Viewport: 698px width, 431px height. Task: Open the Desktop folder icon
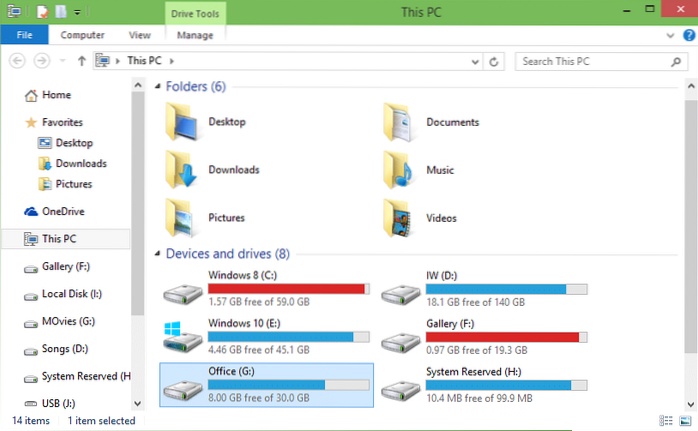pyautogui.click(x=183, y=122)
